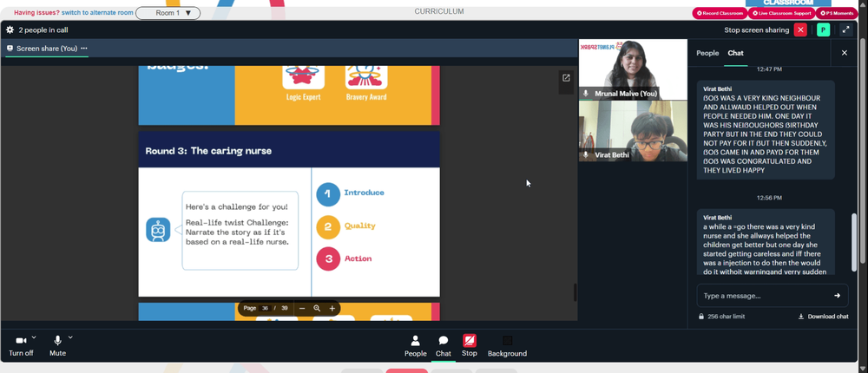This screenshot has width=868, height=373.
Task: Turn off camera button
Action: [x=21, y=346]
